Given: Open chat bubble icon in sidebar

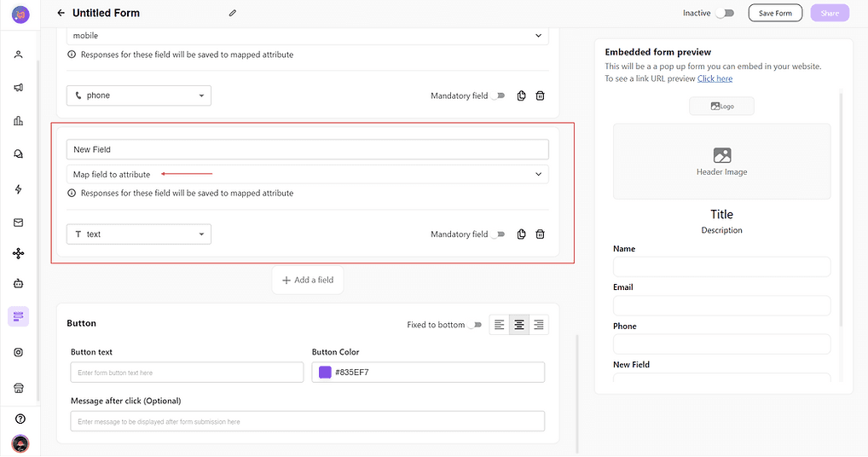Looking at the screenshot, I should tap(18, 153).
